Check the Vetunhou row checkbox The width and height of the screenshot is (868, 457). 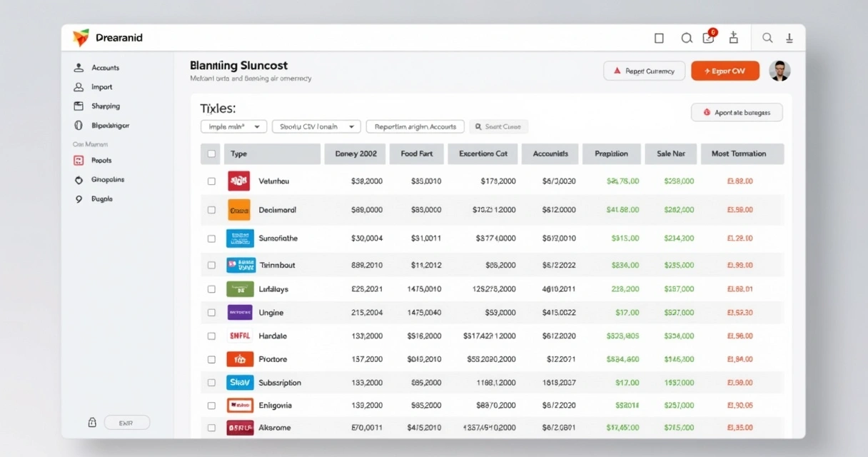[x=211, y=181]
